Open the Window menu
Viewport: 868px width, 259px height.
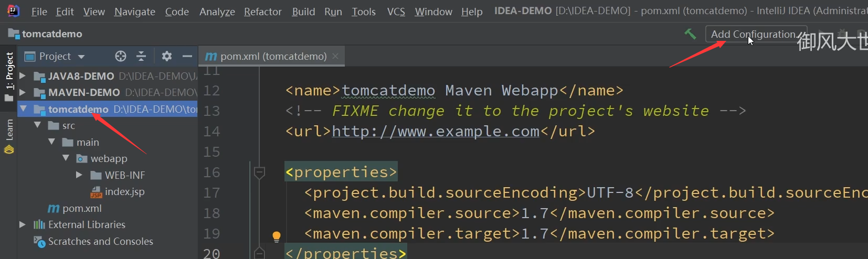coord(433,12)
